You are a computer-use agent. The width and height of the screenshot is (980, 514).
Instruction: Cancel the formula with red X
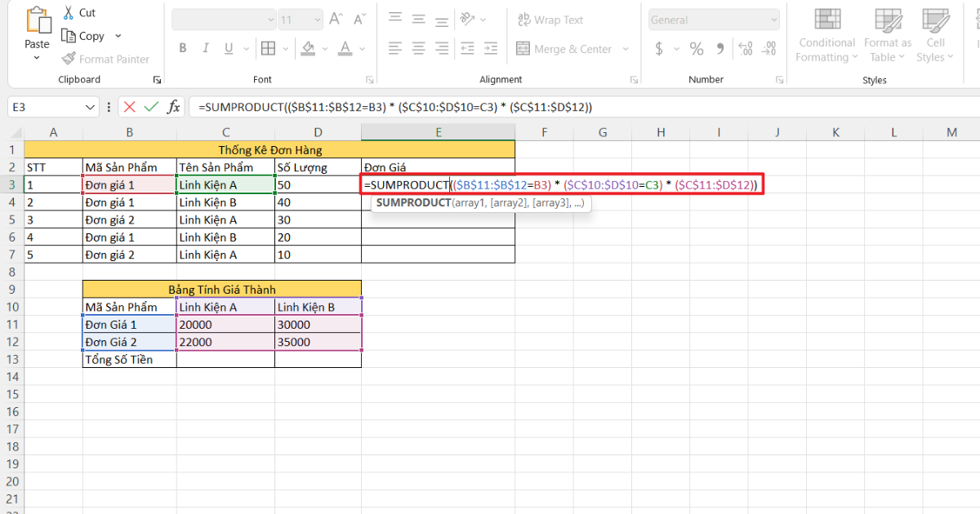coord(129,107)
